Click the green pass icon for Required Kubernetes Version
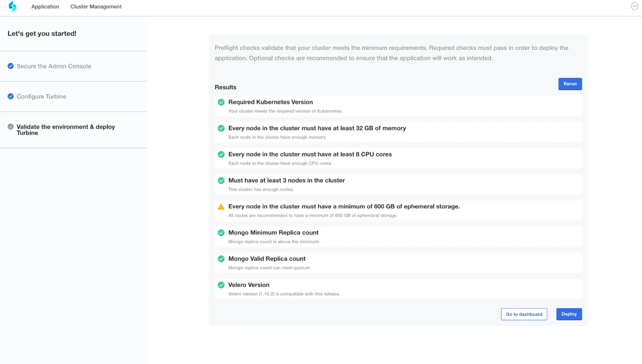The width and height of the screenshot is (642, 364). point(221,102)
